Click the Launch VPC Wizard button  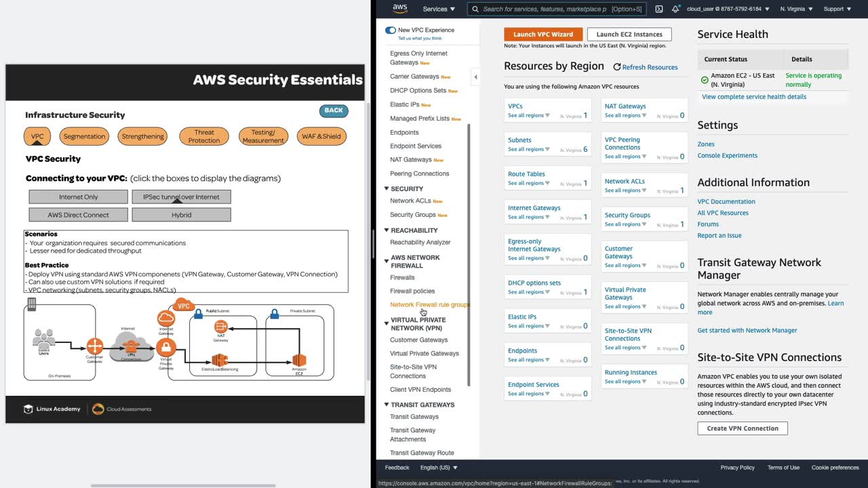click(x=543, y=34)
